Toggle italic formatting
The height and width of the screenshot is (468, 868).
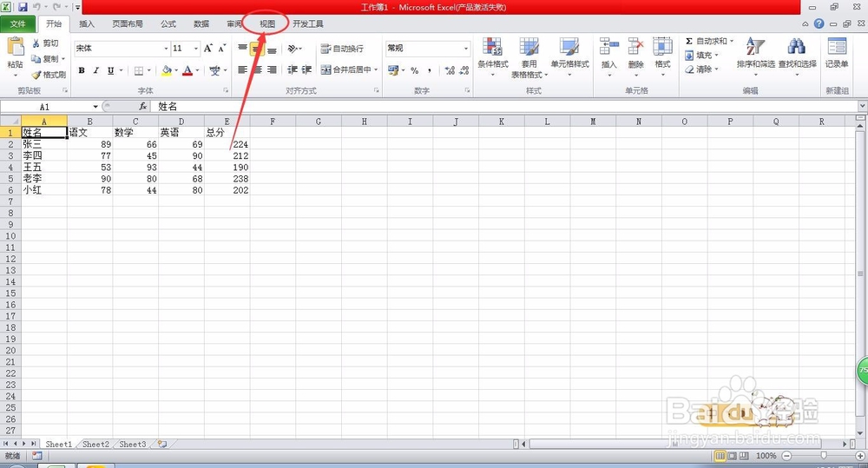(x=95, y=70)
